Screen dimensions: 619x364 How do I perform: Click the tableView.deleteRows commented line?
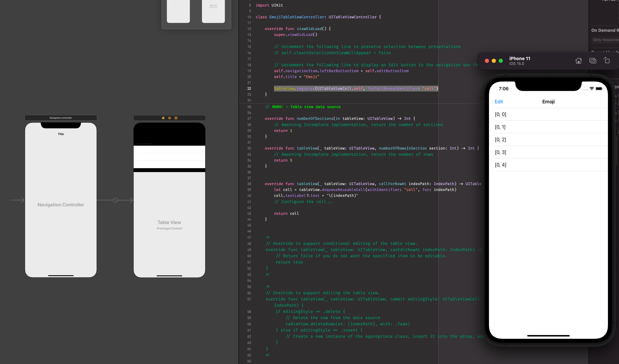[348, 324]
